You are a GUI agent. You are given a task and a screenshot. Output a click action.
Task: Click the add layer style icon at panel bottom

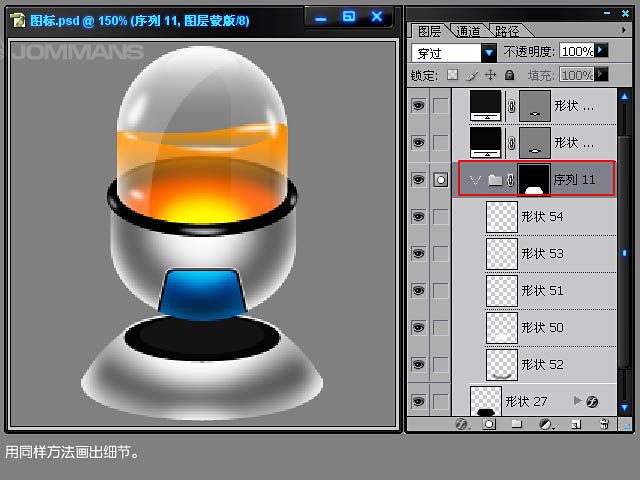[461, 424]
